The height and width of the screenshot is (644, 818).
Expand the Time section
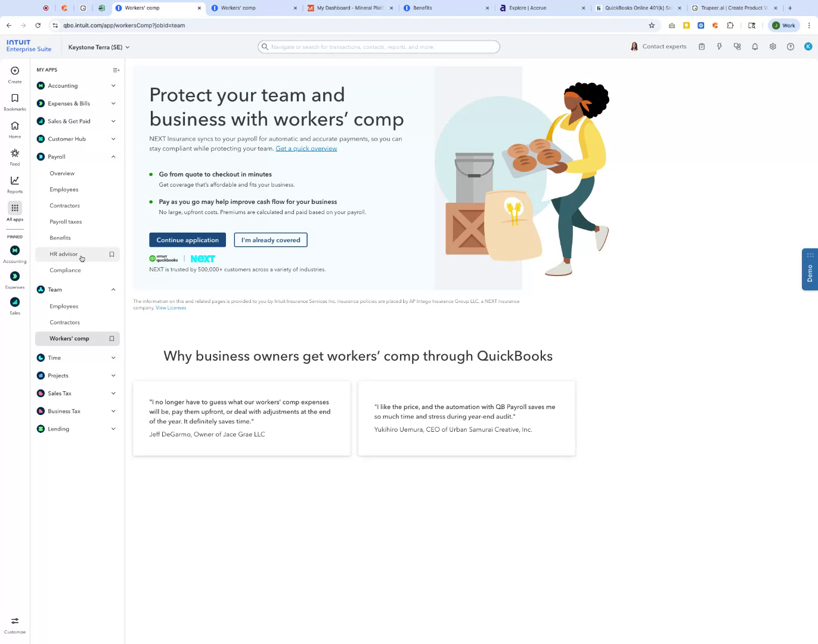tap(113, 358)
